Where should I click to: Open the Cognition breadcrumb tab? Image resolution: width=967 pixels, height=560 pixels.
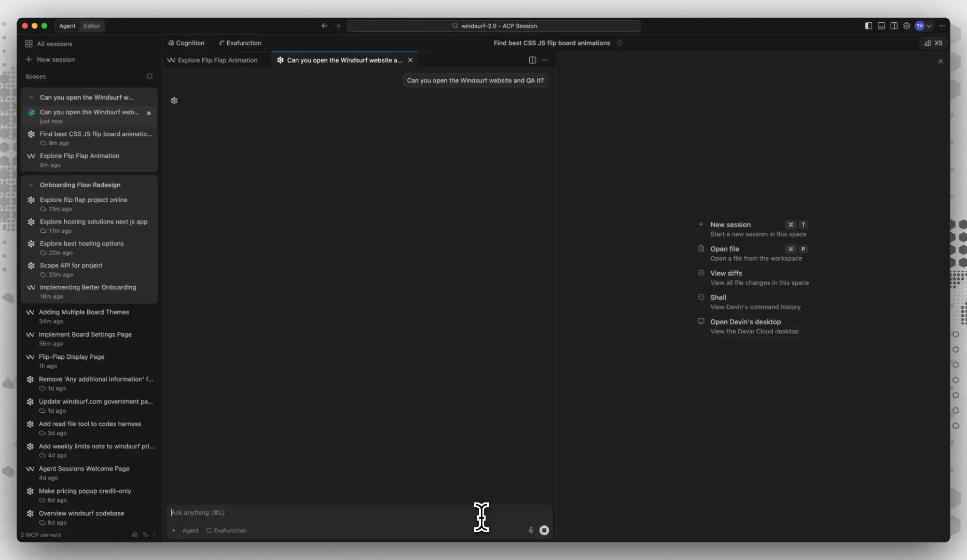[x=186, y=43]
